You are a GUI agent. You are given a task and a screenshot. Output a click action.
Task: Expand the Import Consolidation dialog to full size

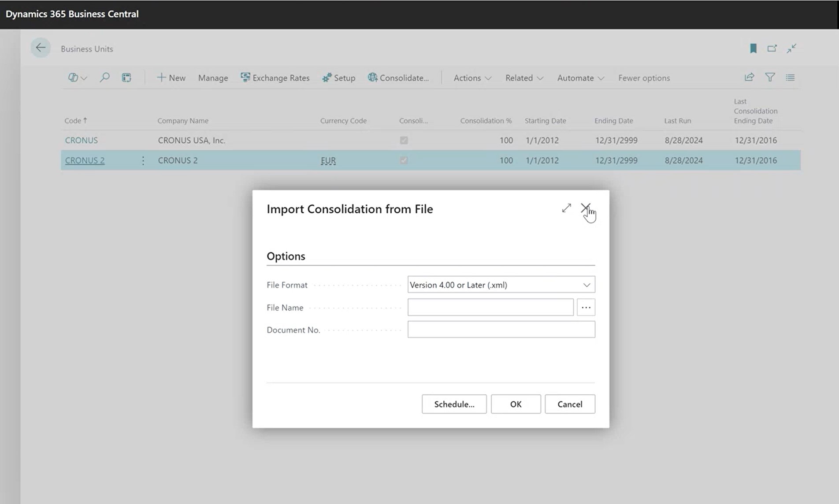point(566,208)
